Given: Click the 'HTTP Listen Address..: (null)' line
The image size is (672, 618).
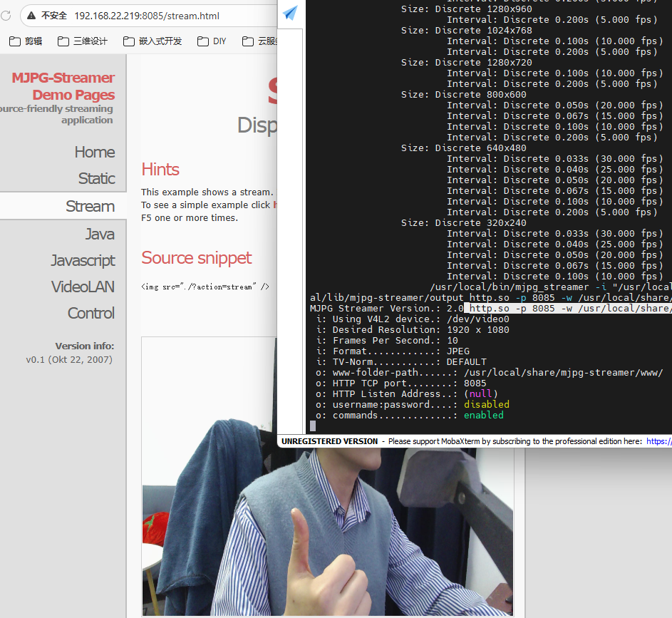Looking at the screenshot, I should (x=407, y=394).
